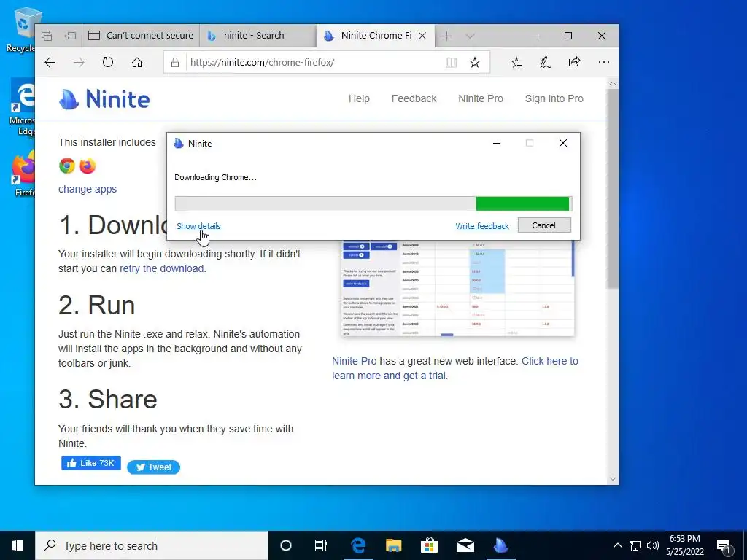Viewport: 747px width, 560px height.
Task: Click the Tweet button
Action: click(153, 467)
